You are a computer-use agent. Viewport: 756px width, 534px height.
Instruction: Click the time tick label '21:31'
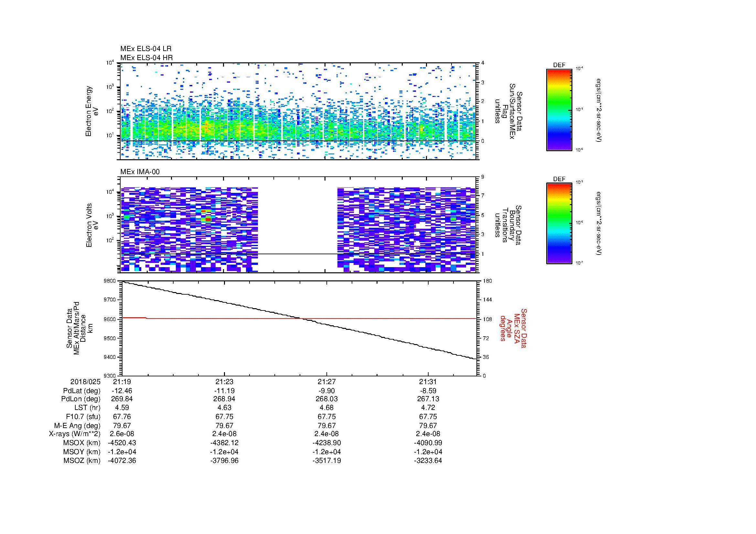click(x=428, y=382)
